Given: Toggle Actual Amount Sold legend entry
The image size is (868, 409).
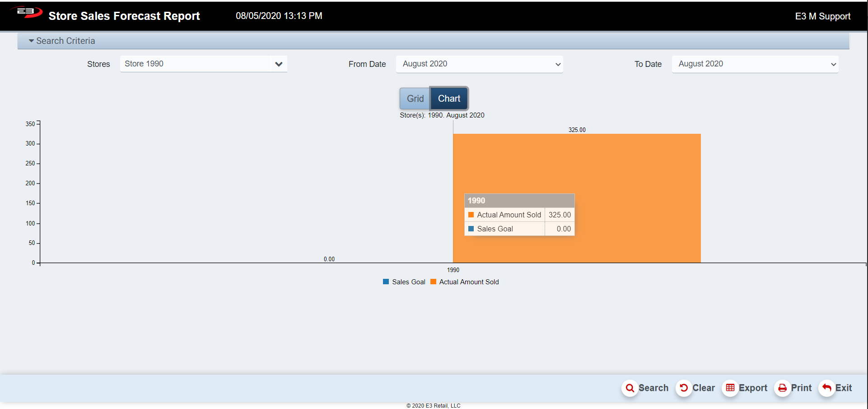Looking at the screenshot, I should (465, 282).
